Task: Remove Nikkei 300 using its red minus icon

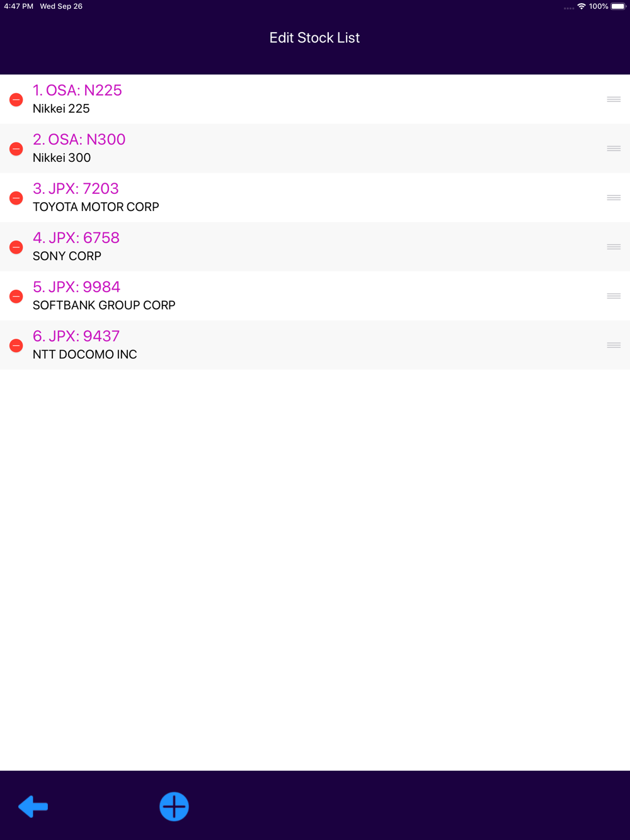Action: (x=16, y=149)
